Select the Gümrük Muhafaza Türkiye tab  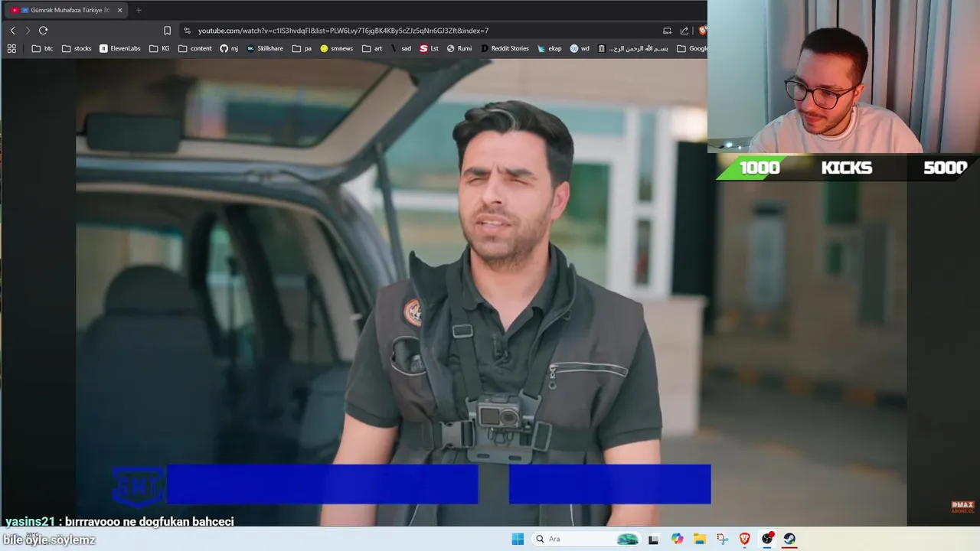pyautogui.click(x=67, y=10)
